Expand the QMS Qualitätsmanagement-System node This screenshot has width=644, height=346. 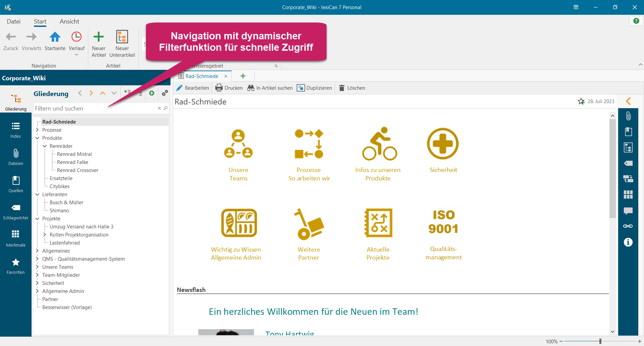(37, 259)
